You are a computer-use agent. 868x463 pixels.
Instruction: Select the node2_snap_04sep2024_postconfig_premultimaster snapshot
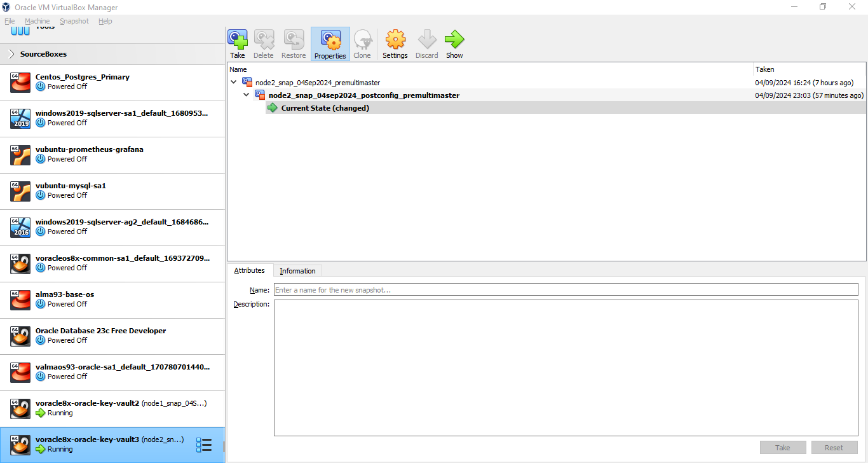546,95
